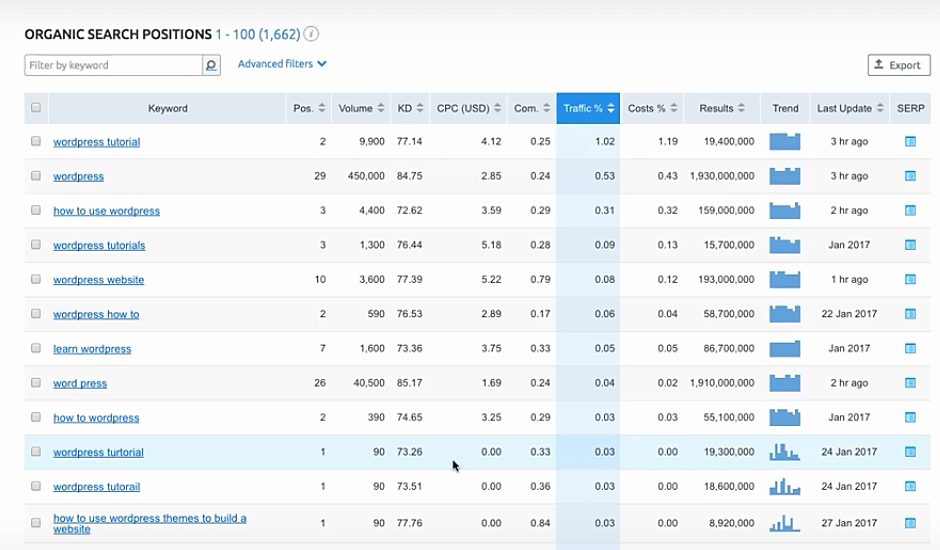
Task: Open the wordpress tutorials keyword link
Action: 99,245
